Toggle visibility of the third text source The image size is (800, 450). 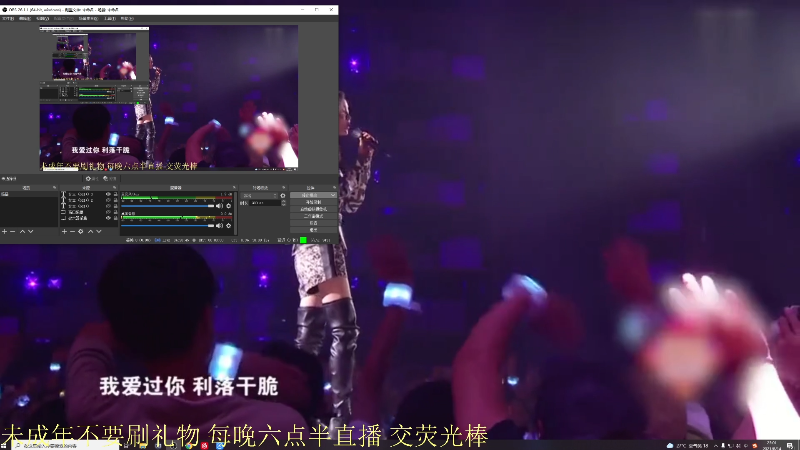108,206
